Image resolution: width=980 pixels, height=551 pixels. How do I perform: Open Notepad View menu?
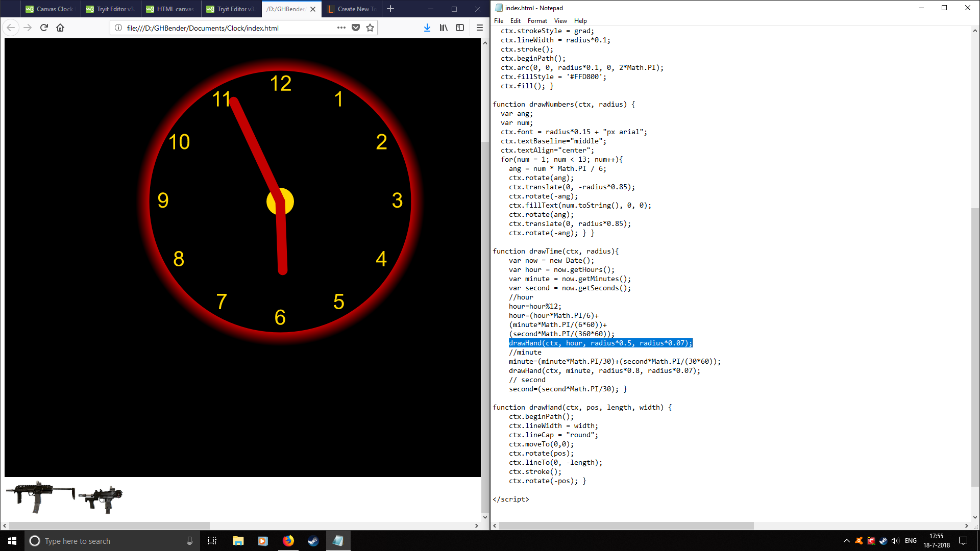click(560, 21)
